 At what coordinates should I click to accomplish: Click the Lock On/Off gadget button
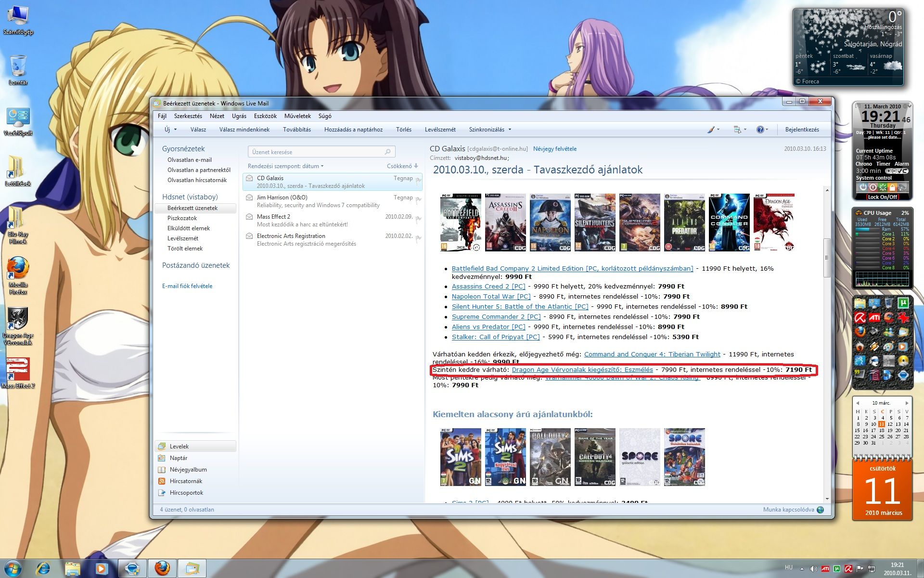[883, 197]
